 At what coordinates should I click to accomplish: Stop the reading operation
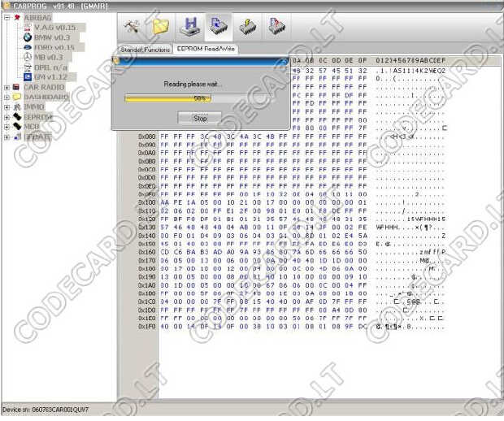click(200, 119)
